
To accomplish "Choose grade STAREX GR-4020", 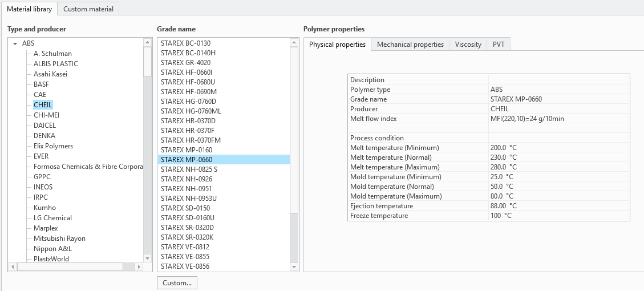I will point(224,62).
